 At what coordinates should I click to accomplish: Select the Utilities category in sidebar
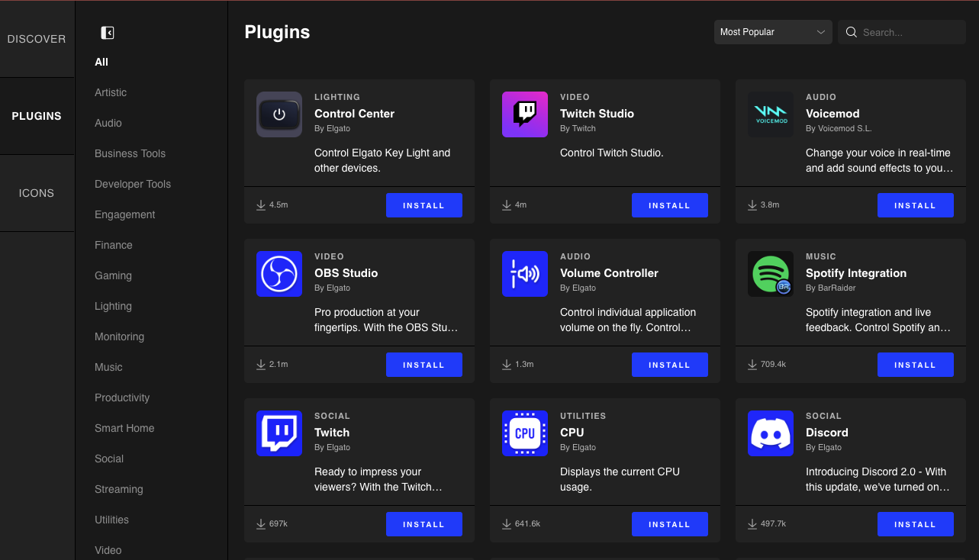point(111,520)
